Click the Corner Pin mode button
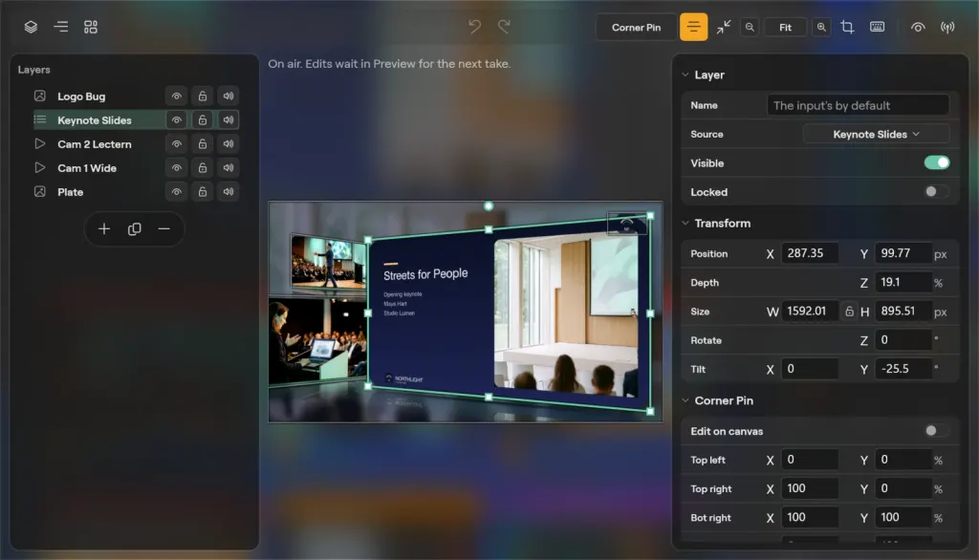The image size is (979, 560). click(636, 28)
